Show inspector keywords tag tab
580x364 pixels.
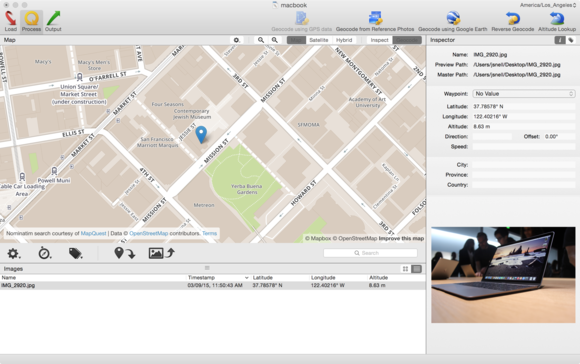pos(571,40)
